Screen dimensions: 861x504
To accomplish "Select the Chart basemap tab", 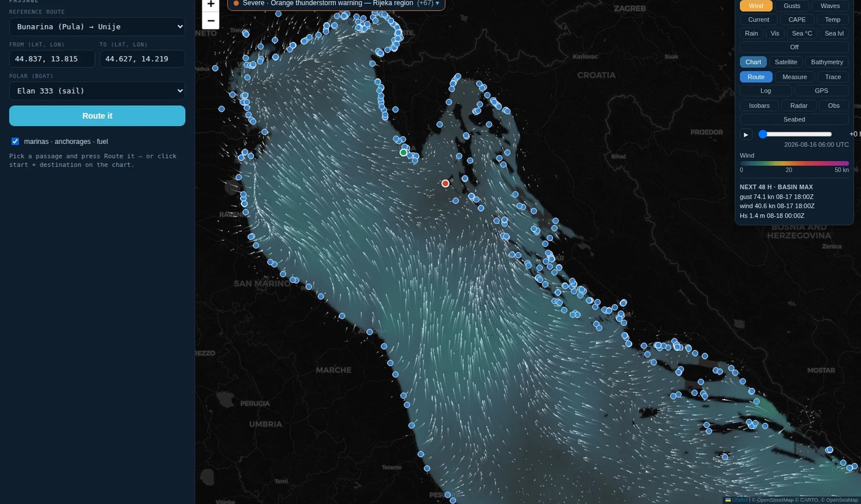I will pyautogui.click(x=753, y=61).
